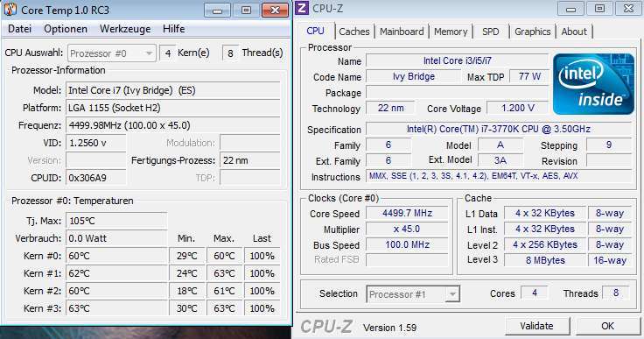Click the VID value 1.2560 v

point(95,143)
